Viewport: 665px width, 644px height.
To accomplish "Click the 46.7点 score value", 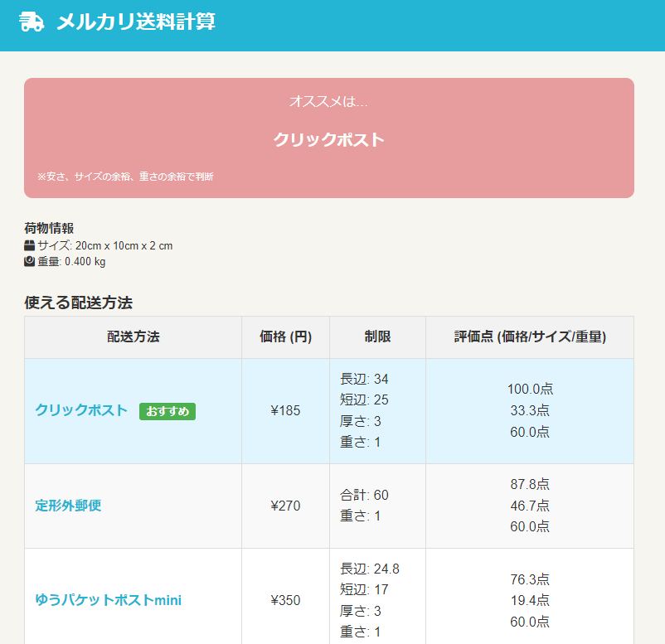I will tap(530, 506).
